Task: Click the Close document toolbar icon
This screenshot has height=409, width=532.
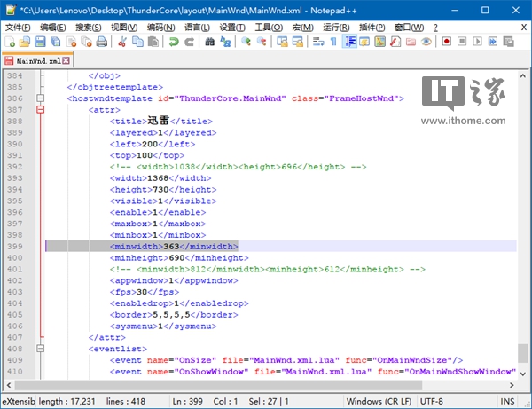Action: coord(71,42)
